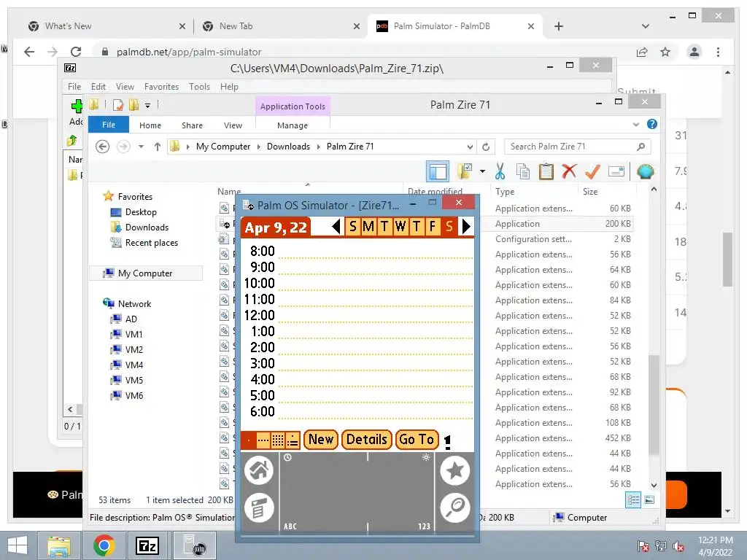The image size is (747, 560).
Task: Open the Tools menu in 7-Zip window
Action: coord(199,87)
